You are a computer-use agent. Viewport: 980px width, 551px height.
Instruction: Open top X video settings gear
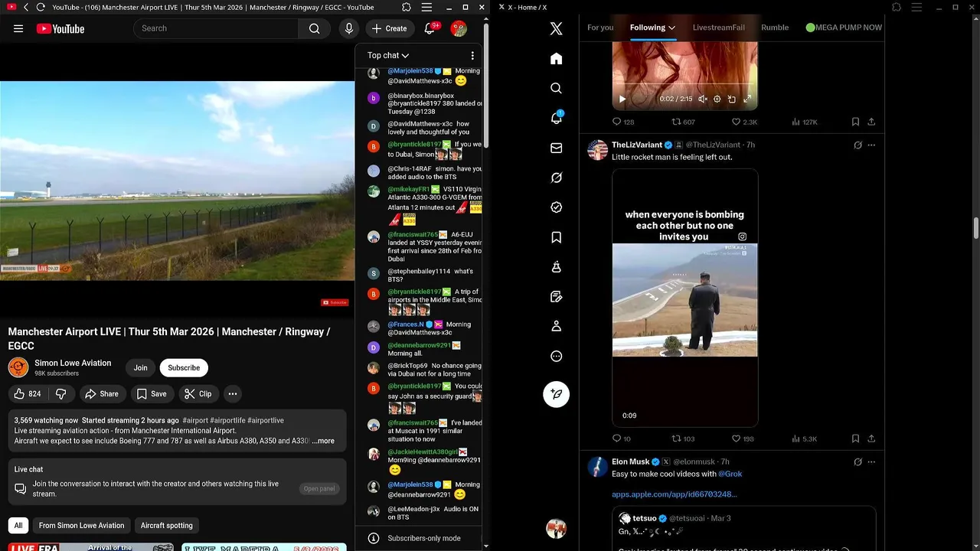pyautogui.click(x=717, y=99)
